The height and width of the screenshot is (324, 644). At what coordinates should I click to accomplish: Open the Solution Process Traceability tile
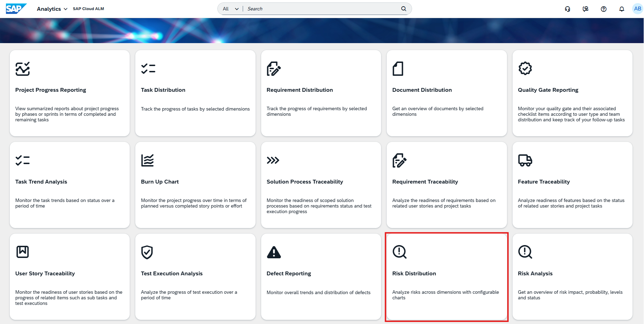point(321,185)
